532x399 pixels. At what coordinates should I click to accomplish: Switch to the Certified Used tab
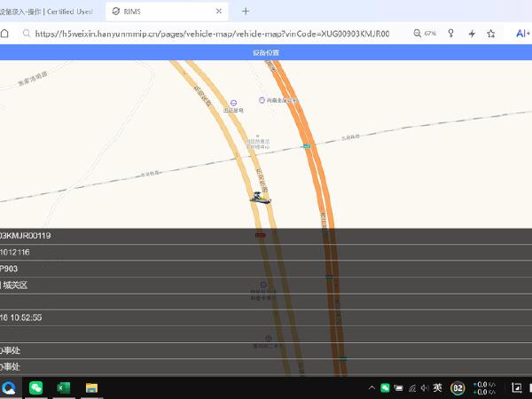pos(49,11)
